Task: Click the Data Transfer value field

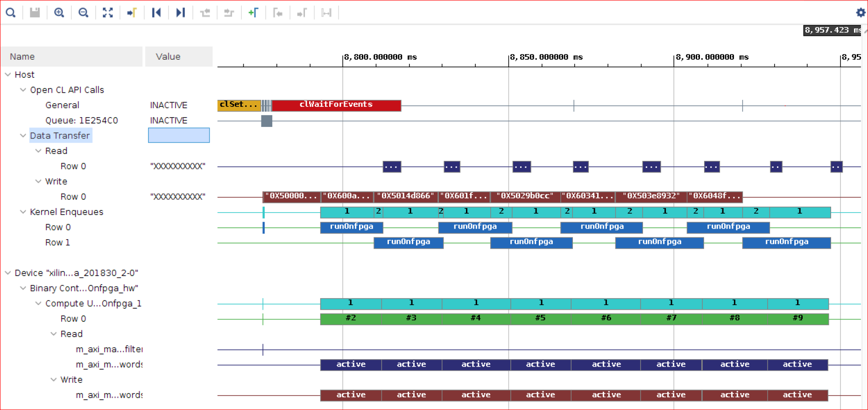Action: tap(178, 136)
